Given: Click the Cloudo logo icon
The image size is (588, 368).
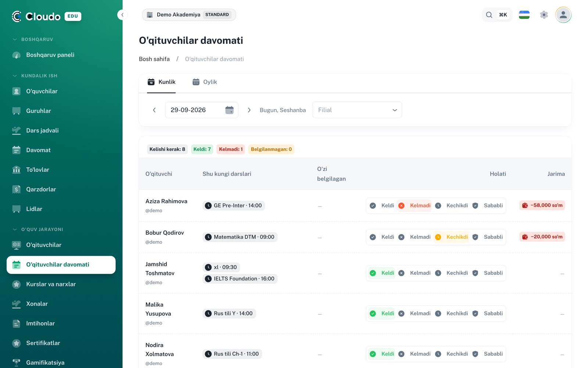Looking at the screenshot, I should click(17, 16).
